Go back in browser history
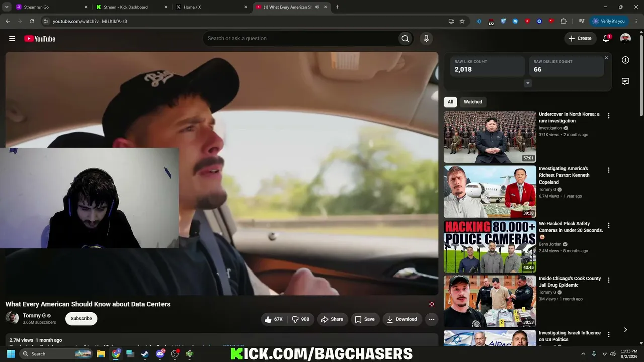The image size is (644, 362). click(8, 21)
